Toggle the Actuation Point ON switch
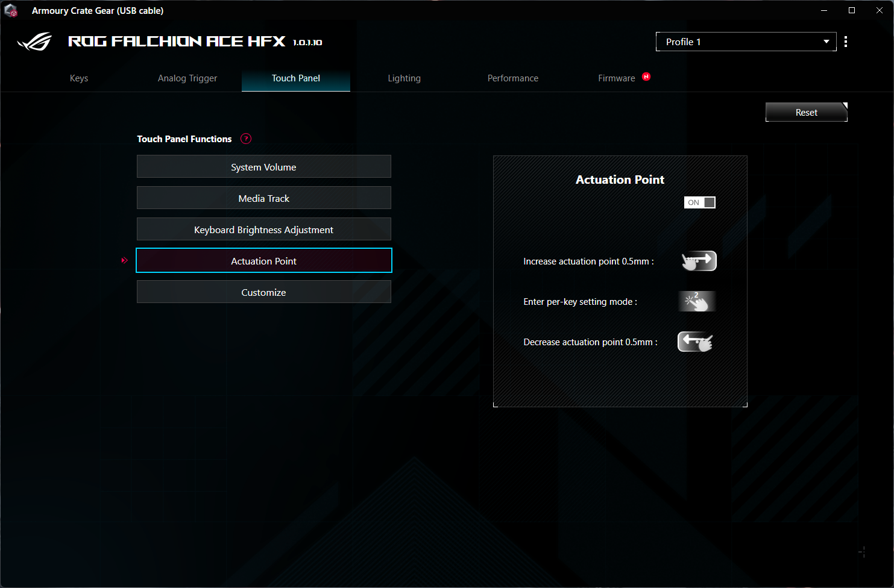Image resolution: width=894 pixels, height=588 pixels. pyautogui.click(x=699, y=202)
